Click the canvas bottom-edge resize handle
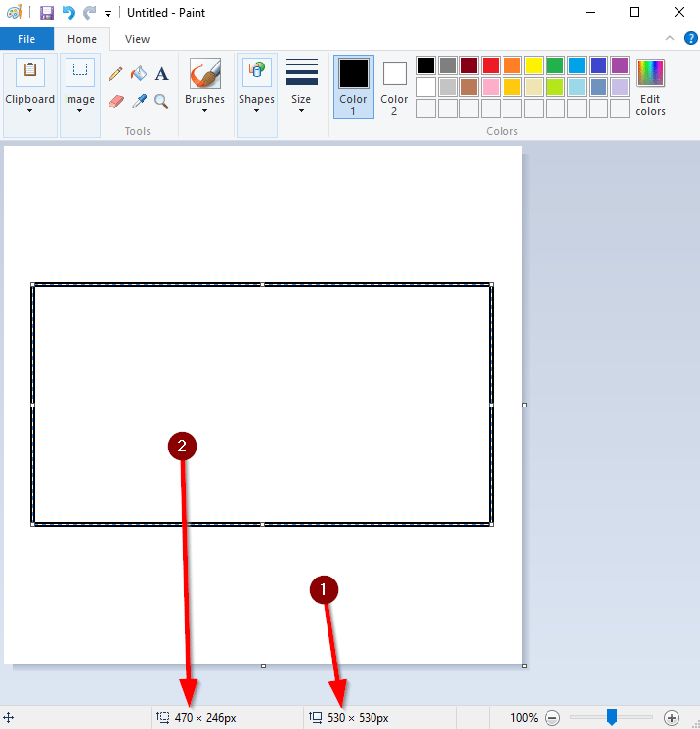 pos(263,665)
